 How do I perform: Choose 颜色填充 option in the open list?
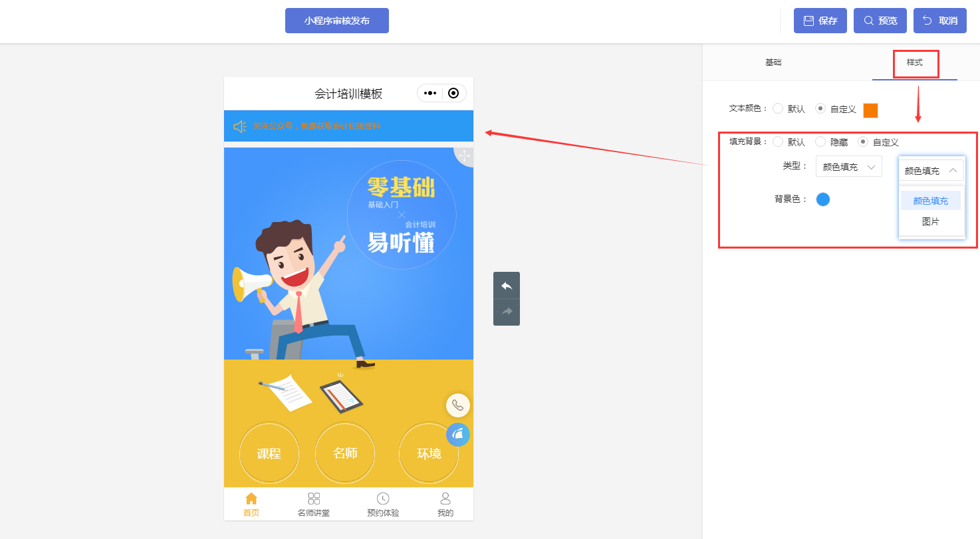click(x=931, y=201)
